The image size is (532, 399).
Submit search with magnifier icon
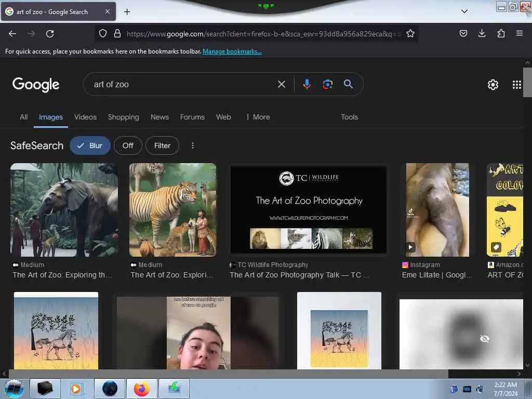coord(348,84)
